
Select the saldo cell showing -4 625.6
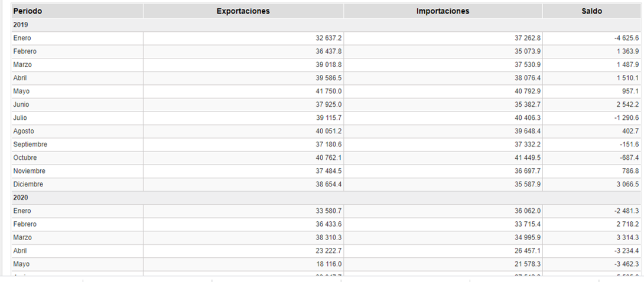[x=626, y=38]
